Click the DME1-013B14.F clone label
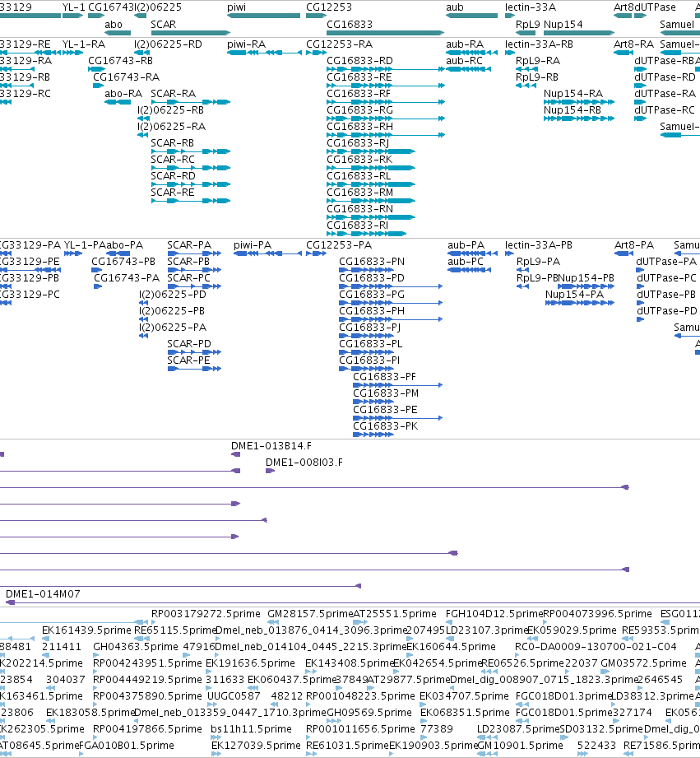Screen dimensions: 700x758 tap(271, 446)
